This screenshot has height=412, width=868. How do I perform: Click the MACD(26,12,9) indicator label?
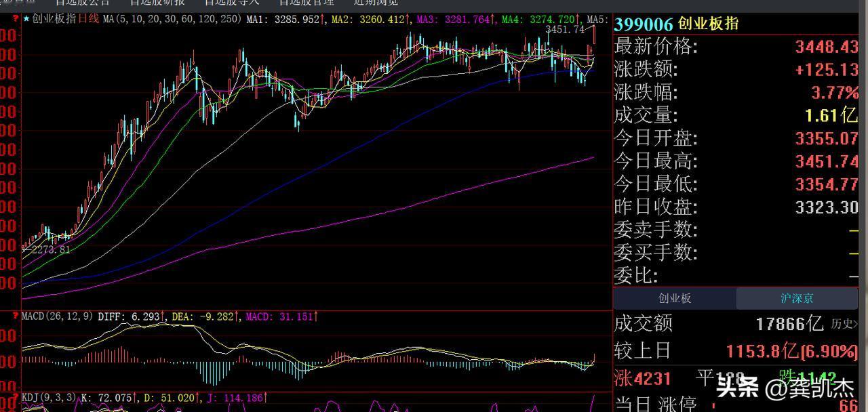58,316
